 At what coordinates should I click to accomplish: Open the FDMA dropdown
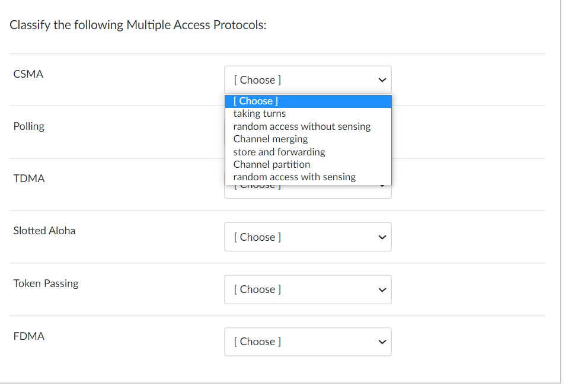point(308,342)
